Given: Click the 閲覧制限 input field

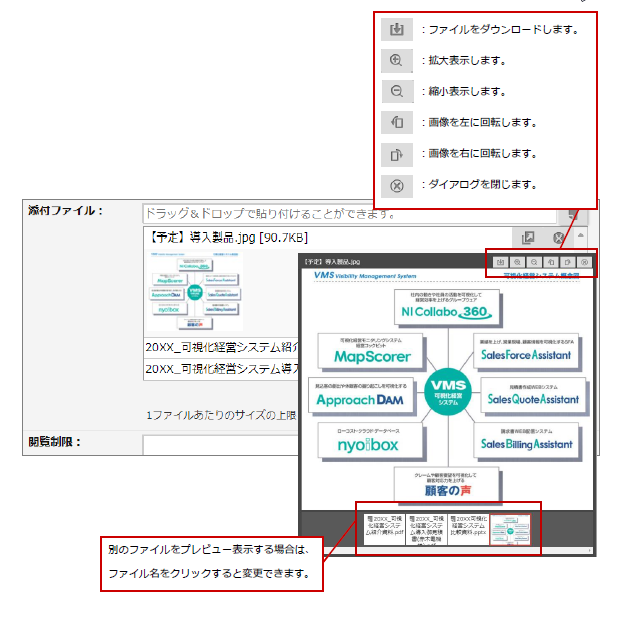Looking at the screenshot, I should 220,445.
